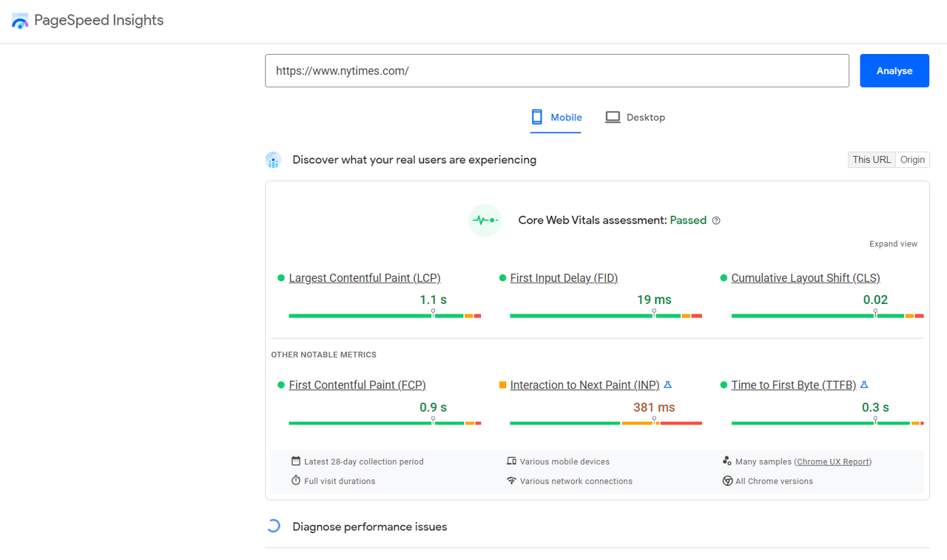Viewport: 947px width, 560px height.
Task: Click the samples icon beside Many samples
Action: [x=727, y=461]
